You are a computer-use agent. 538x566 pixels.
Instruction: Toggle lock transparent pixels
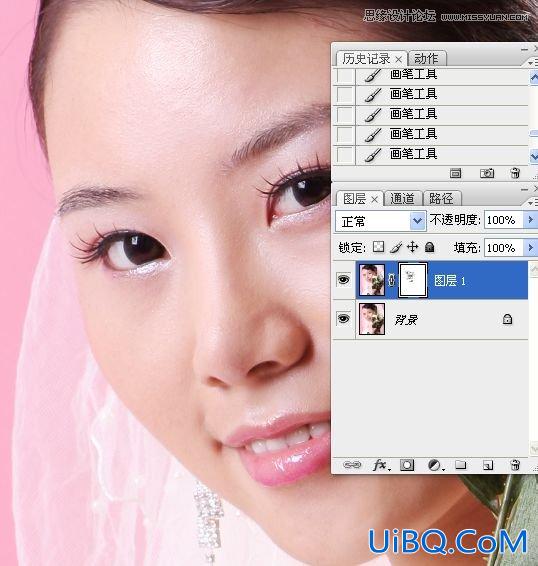pos(378,247)
